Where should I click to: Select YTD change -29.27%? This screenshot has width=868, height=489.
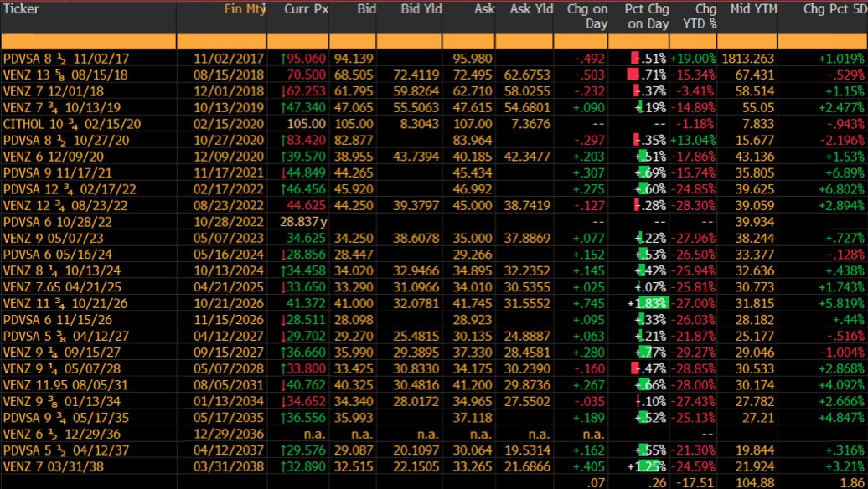point(693,353)
